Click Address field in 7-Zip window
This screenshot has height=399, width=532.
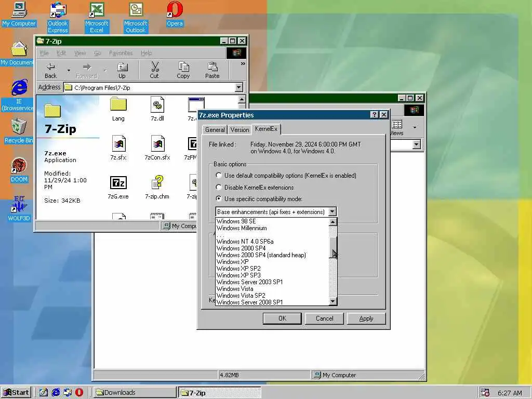(149, 87)
